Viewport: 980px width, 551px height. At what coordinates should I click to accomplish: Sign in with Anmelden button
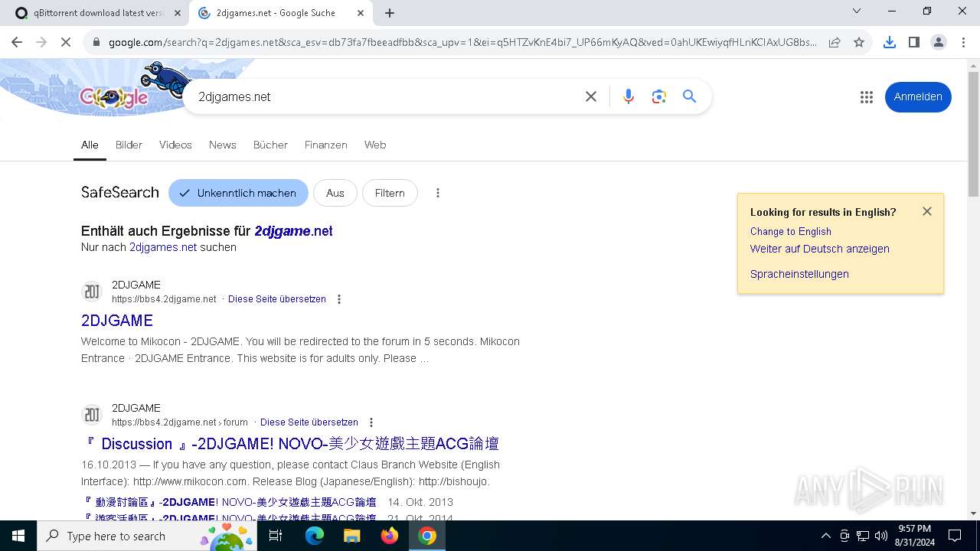tap(918, 96)
